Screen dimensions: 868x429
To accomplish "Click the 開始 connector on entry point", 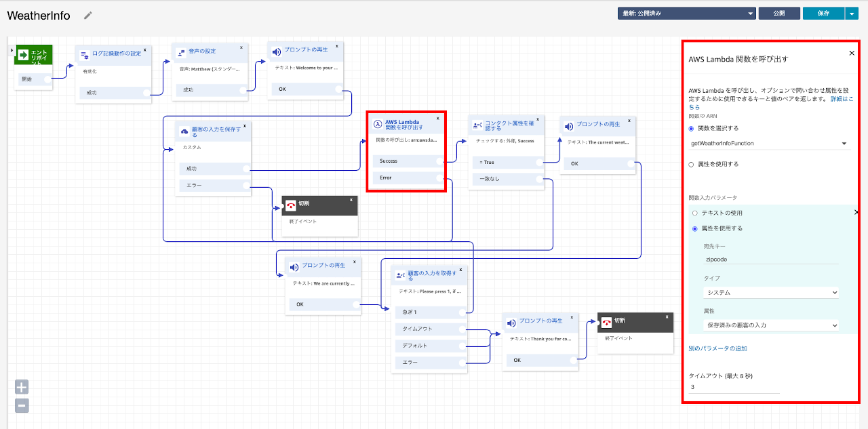I will [47, 79].
